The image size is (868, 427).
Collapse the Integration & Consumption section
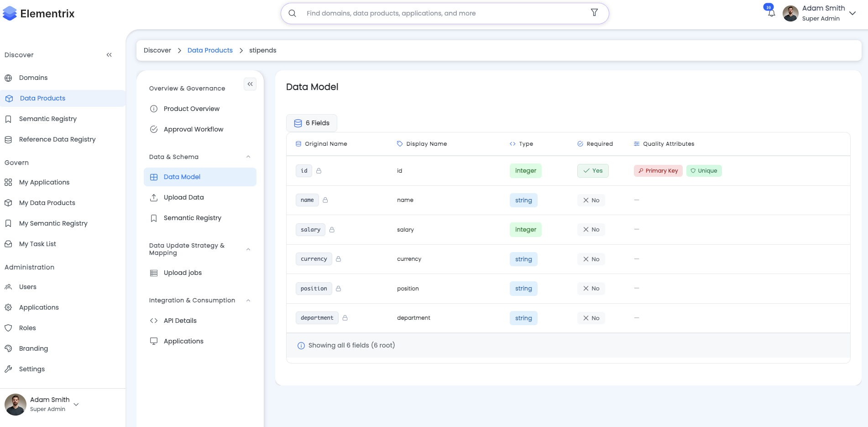(x=248, y=300)
